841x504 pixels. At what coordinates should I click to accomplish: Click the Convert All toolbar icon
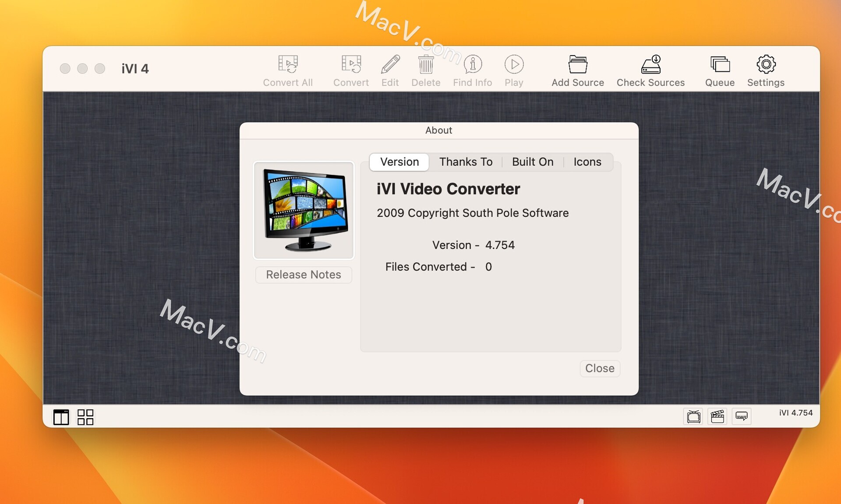288,64
